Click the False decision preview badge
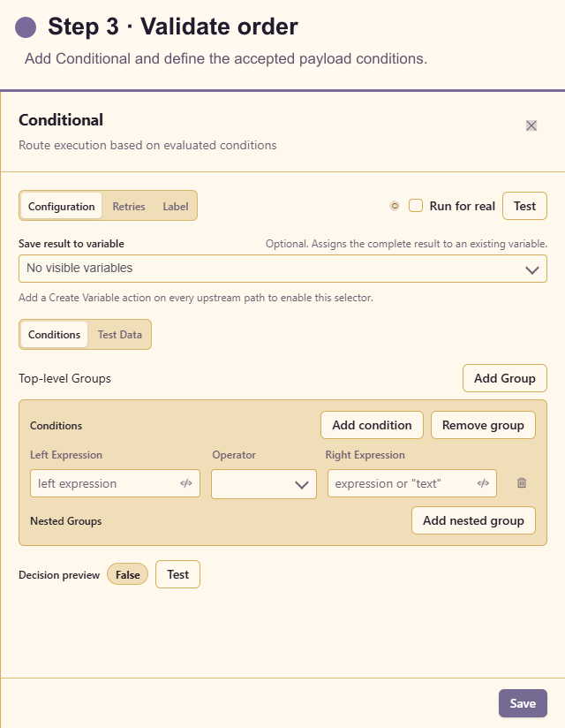The image size is (565, 728). click(127, 574)
